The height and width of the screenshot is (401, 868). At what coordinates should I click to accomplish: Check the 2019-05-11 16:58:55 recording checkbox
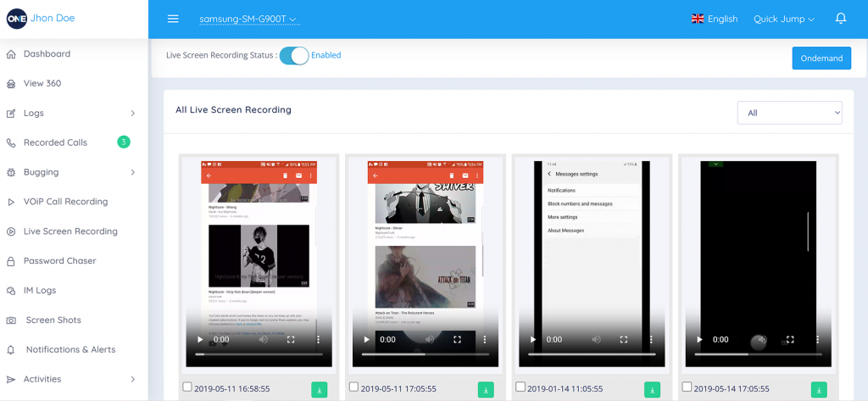click(x=187, y=387)
